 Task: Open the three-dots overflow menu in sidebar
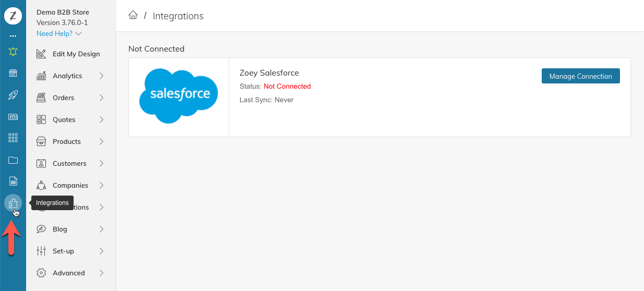pos(13,36)
